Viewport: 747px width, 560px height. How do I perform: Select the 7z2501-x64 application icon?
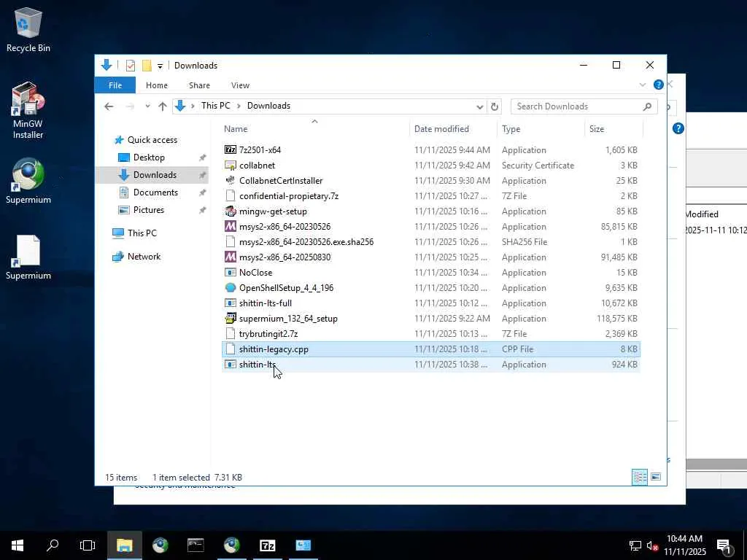coord(230,149)
